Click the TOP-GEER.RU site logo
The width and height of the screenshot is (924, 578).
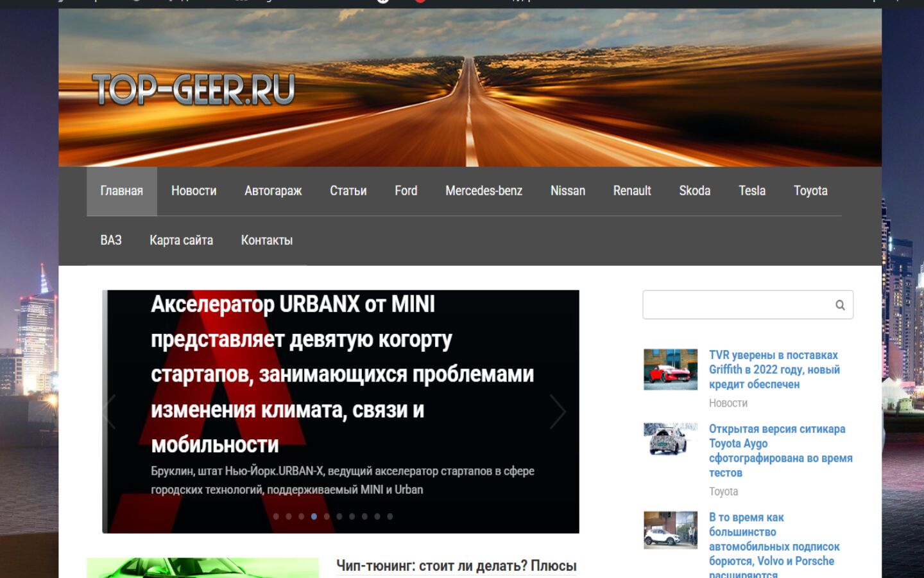pyautogui.click(x=194, y=89)
